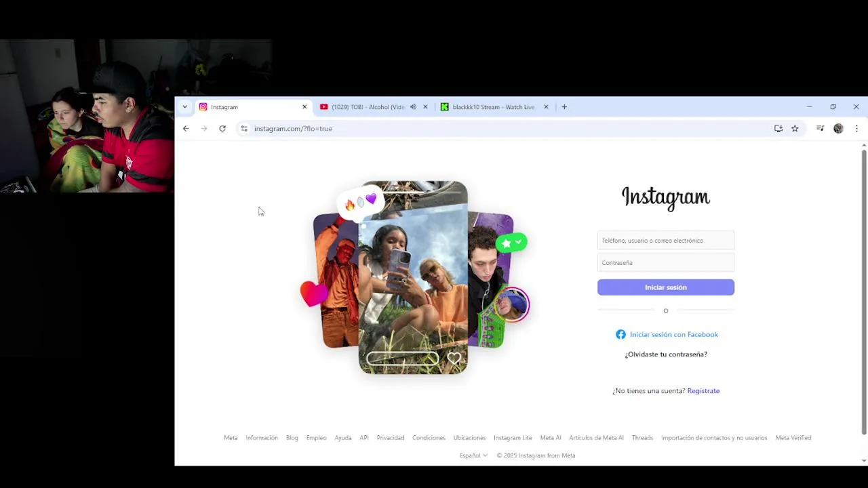Open the Chrome three-dot menu
Image resolution: width=868 pixels, height=488 pixels.
(x=856, y=128)
